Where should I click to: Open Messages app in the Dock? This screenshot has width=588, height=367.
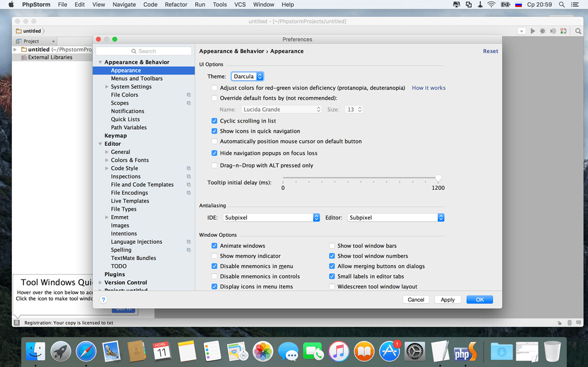click(x=288, y=352)
